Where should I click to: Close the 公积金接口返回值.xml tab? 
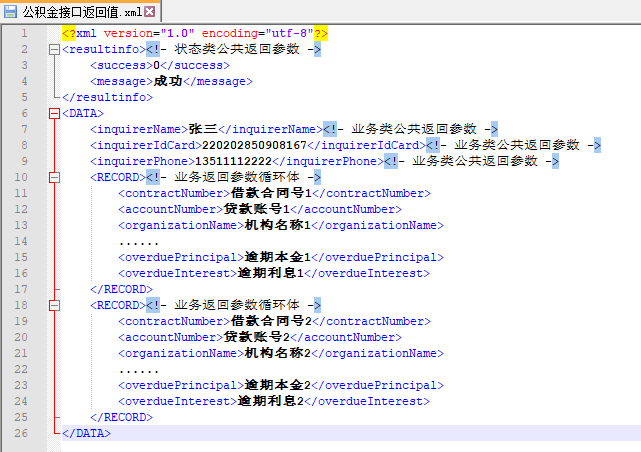click(x=150, y=11)
